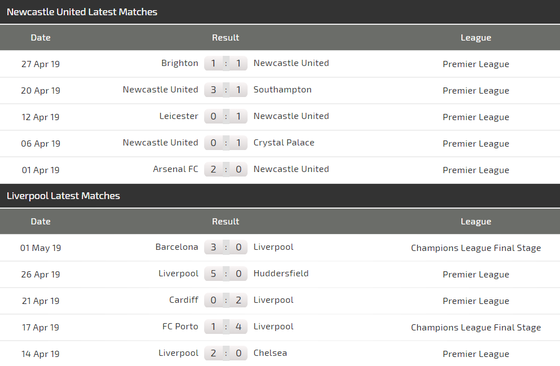Viewport: 560px width, 366px height.
Task: Click the Brighton 1:1 Newcastle score box
Action: (x=226, y=63)
